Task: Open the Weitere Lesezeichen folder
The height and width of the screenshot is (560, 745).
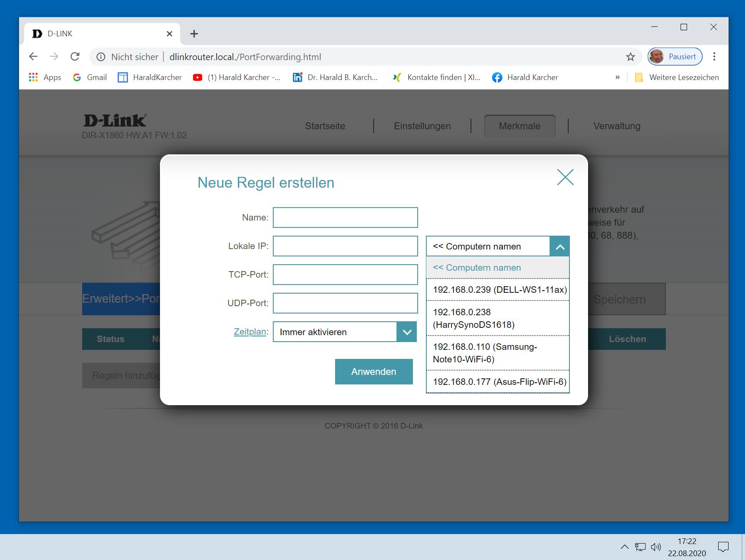Action: coord(677,77)
